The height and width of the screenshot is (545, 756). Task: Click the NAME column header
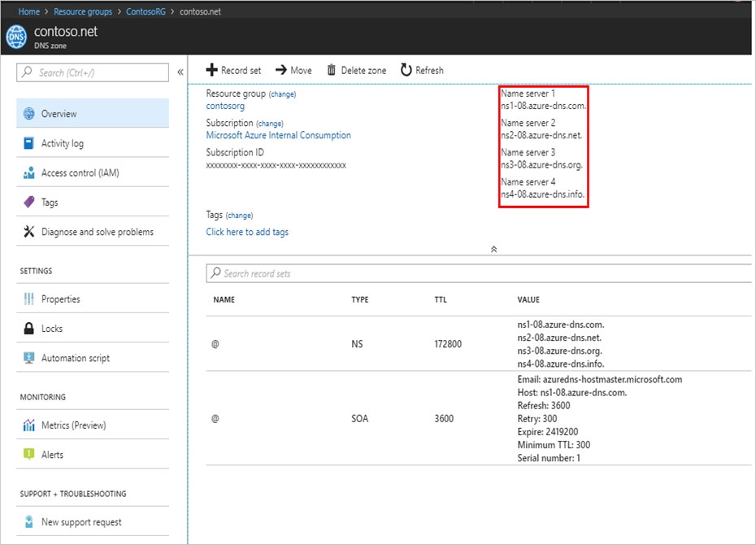[x=224, y=299]
